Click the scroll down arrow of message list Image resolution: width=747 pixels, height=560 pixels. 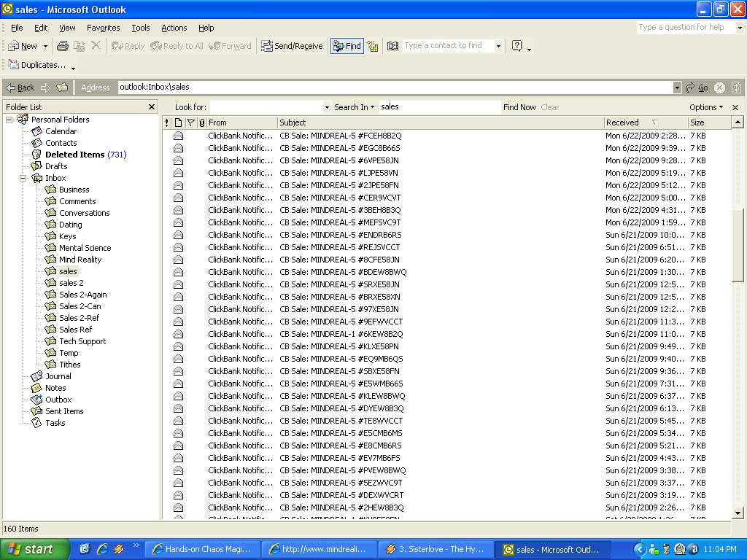[x=738, y=513]
